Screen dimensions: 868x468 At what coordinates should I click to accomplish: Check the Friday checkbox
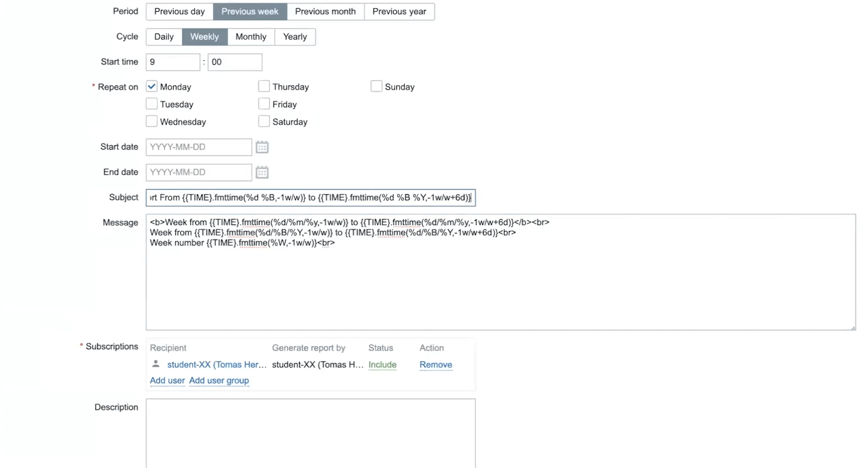pyautogui.click(x=263, y=103)
